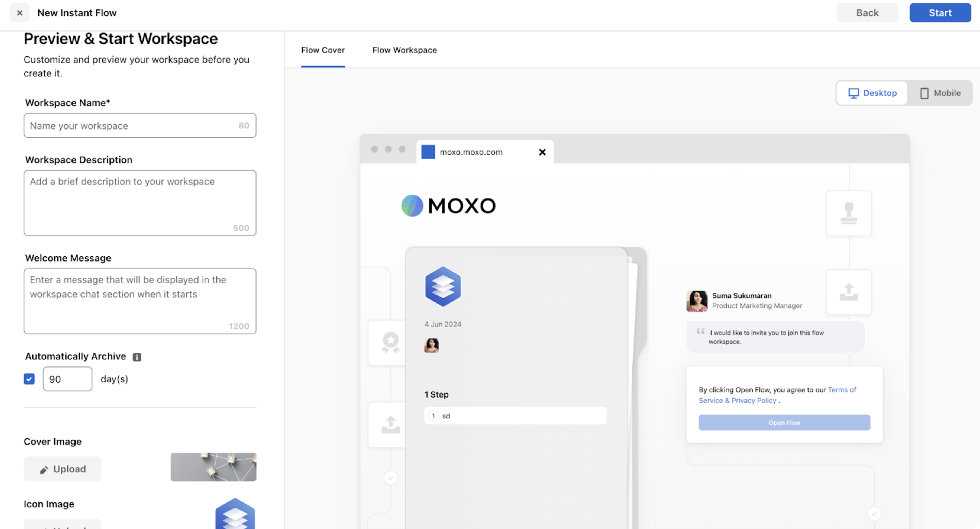Viewport: 980px width, 529px height.
Task: Start the workspace with Start button
Action: (940, 13)
